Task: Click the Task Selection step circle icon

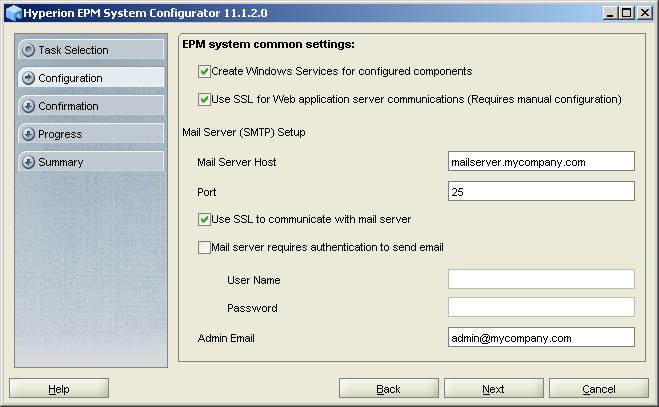Action: [28, 50]
